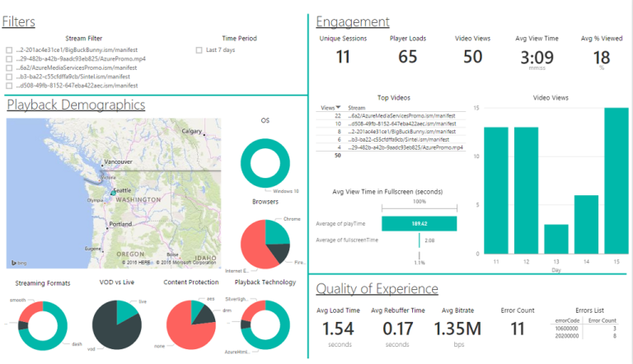The image size is (633, 364).
Task: Check the BigBuckBunny.ism/manifest stream filter
Action: [9, 50]
